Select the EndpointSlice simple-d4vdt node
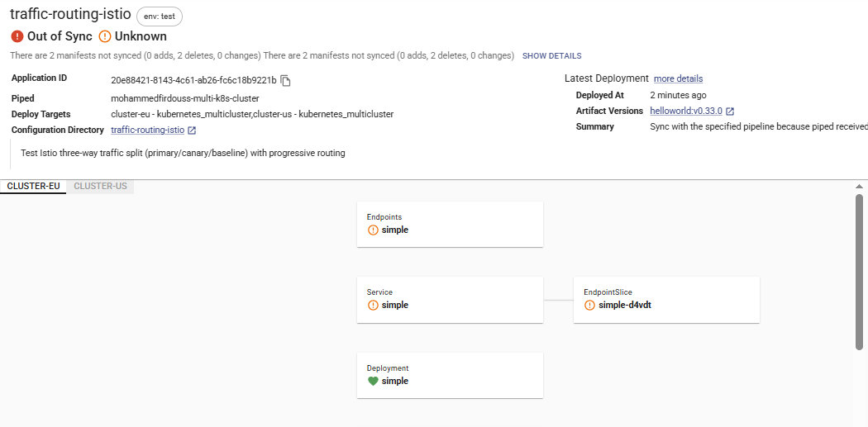The width and height of the screenshot is (868, 427). coord(666,299)
